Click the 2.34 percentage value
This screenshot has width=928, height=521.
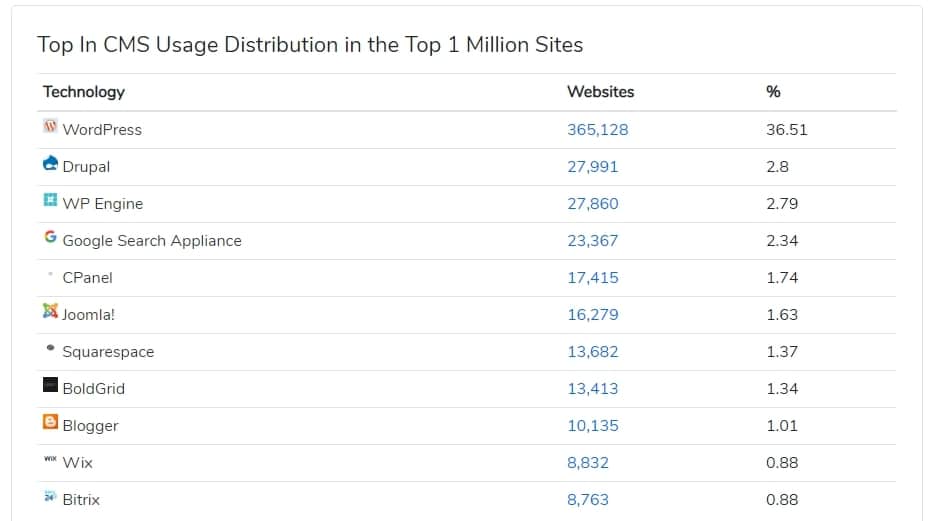[782, 241]
